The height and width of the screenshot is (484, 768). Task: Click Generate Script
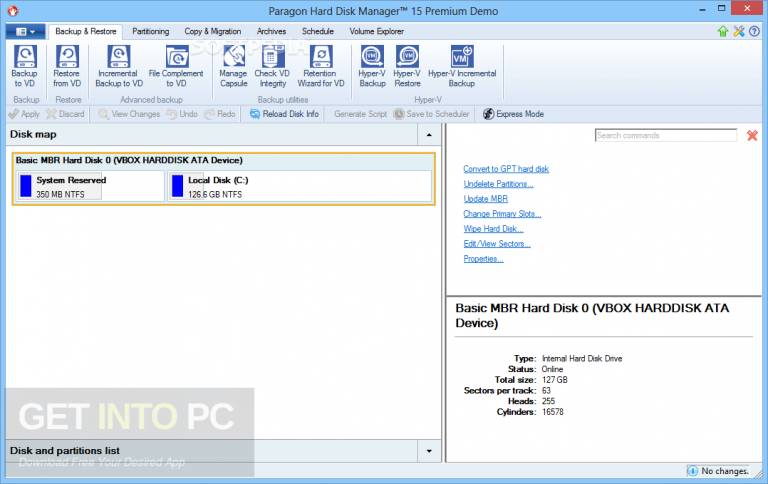(x=360, y=114)
